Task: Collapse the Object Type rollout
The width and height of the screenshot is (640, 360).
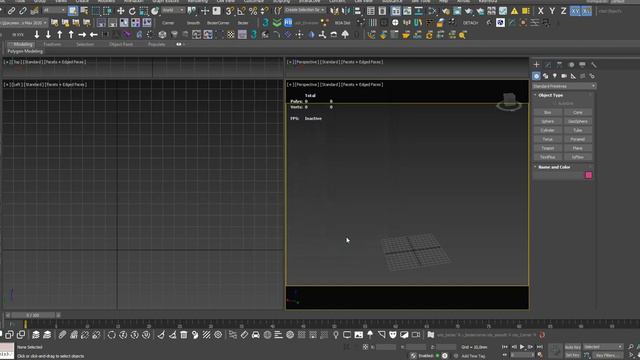Action: pos(550,95)
